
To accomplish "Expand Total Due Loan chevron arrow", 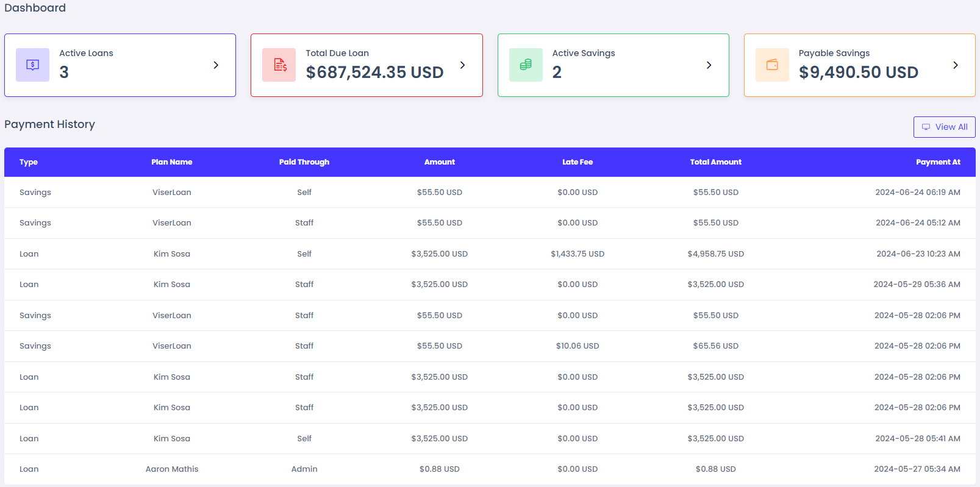I will [x=462, y=65].
